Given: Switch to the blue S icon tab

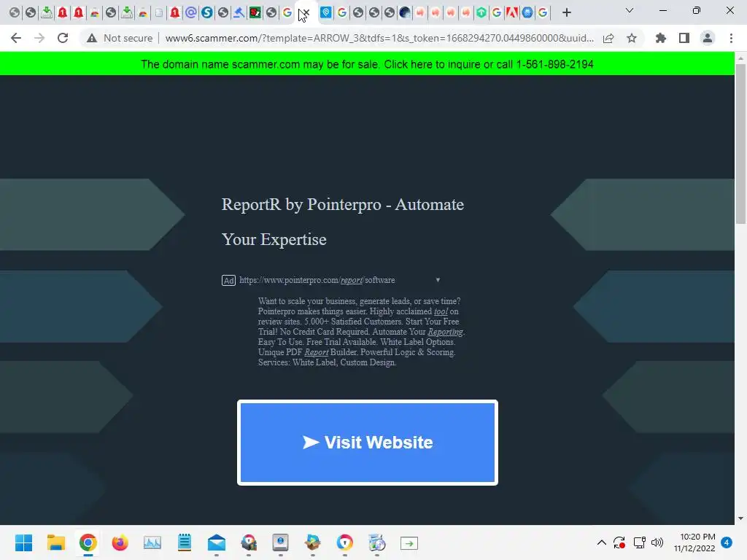Looking at the screenshot, I should coord(206,12).
